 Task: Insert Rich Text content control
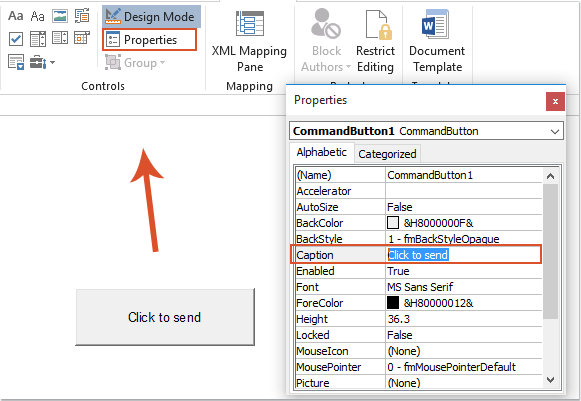tap(16, 16)
